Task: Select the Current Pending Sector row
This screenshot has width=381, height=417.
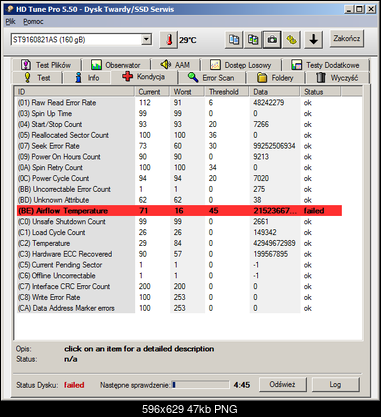Action: tap(179, 265)
